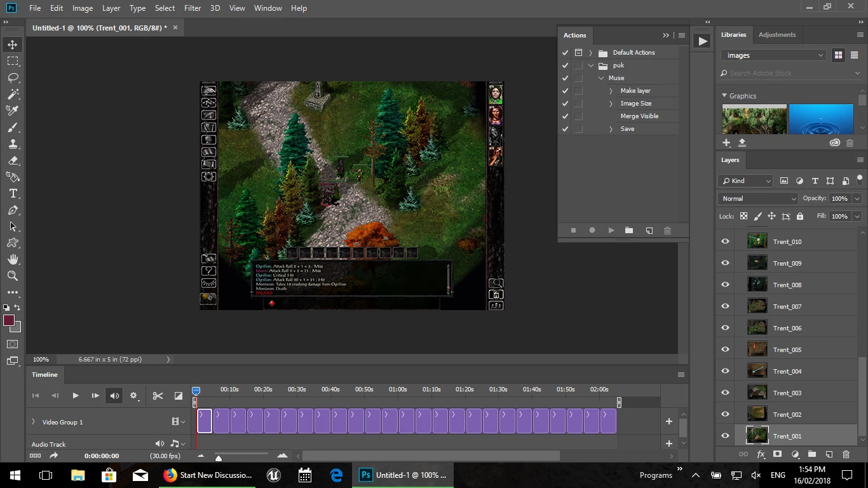Click Lock transparent pixels icon
Viewport: 868px width, 488px height.
click(743, 216)
